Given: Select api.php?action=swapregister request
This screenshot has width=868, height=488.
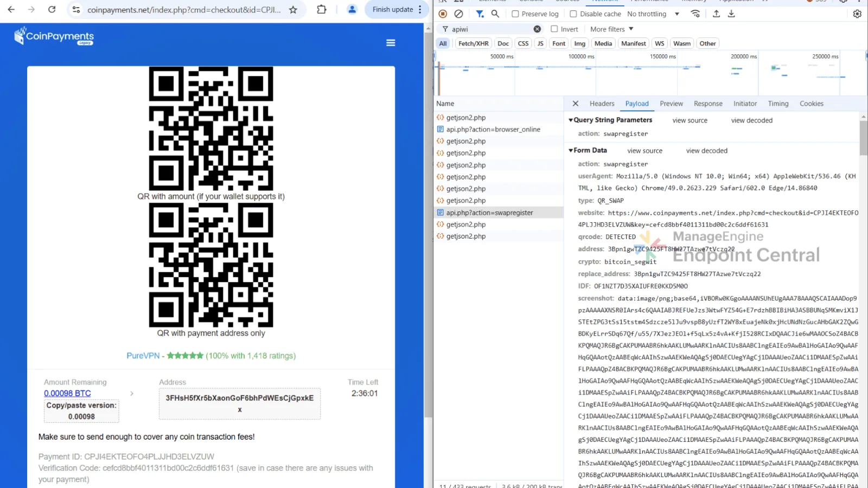Looking at the screenshot, I should (x=499, y=213).
